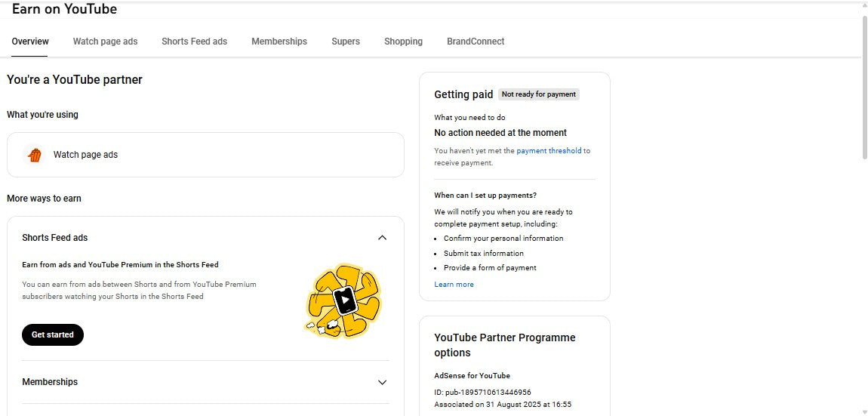Go to the Memberships tab
The width and height of the screenshot is (868, 416).
[279, 42]
